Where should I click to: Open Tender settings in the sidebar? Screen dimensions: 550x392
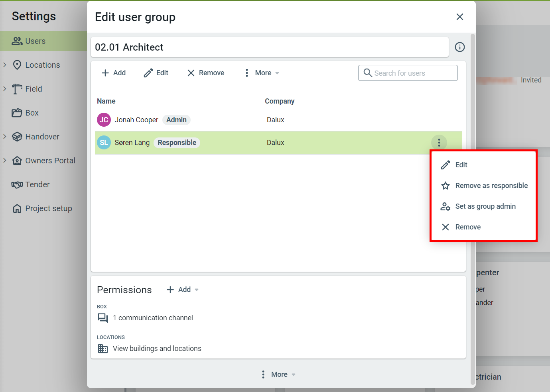coord(37,184)
